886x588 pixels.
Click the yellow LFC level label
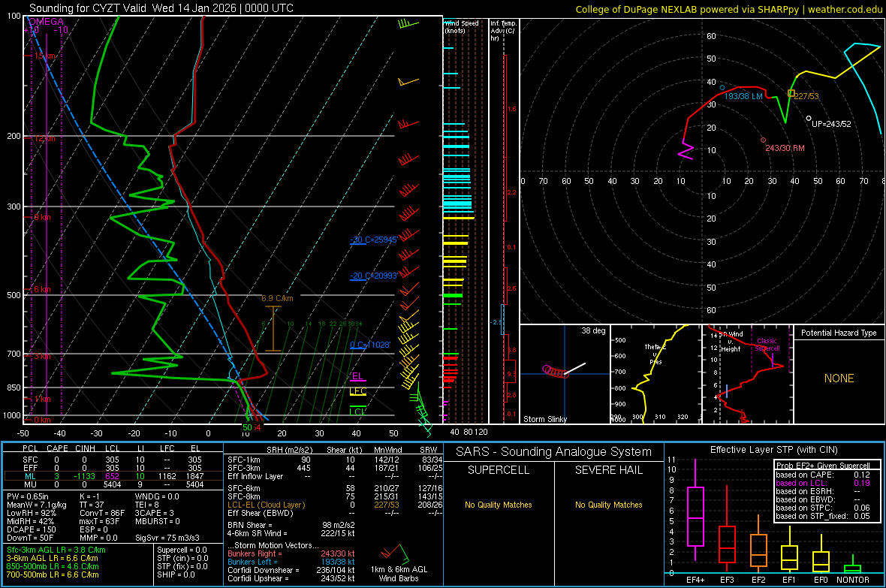click(x=358, y=391)
